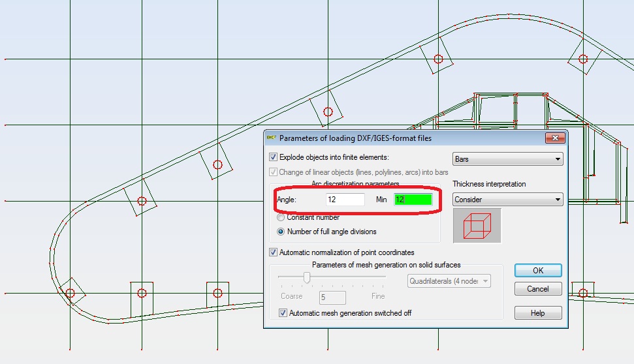Viewport: 634px width, 364px height.
Task: Toggle Explode objects into finite elements checkbox
Action: click(274, 157)
